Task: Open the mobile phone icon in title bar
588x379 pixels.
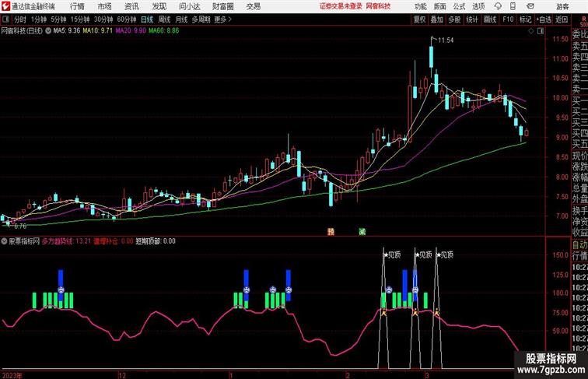Action: coord(513,6)
